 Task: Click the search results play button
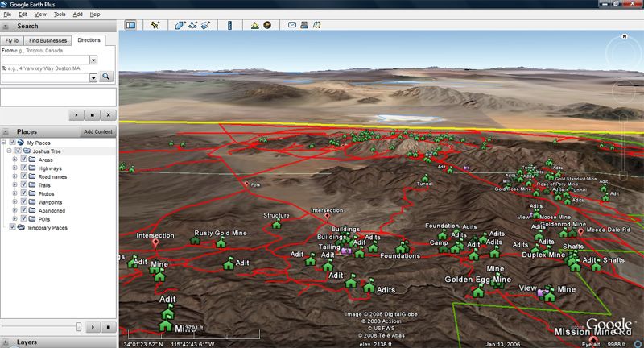[76, 115]
